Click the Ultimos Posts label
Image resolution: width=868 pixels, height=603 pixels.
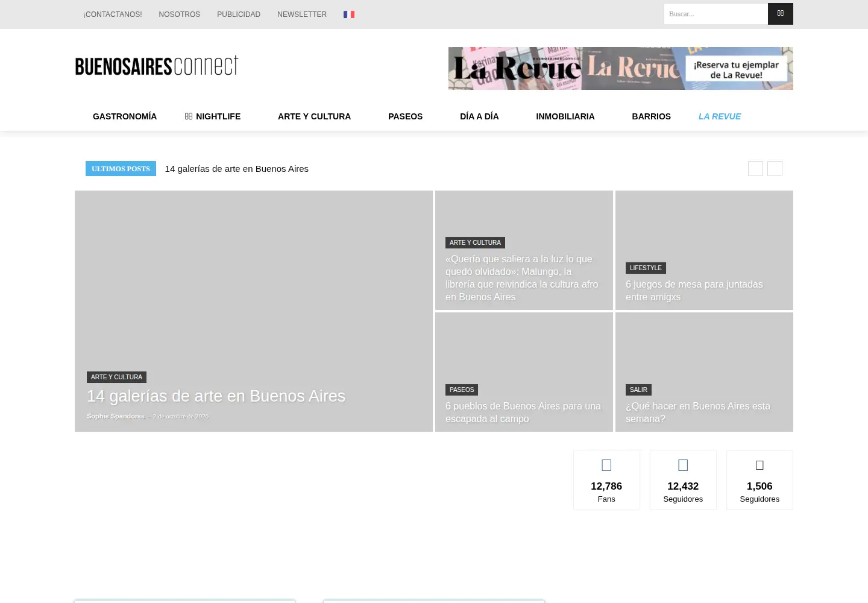121,169
